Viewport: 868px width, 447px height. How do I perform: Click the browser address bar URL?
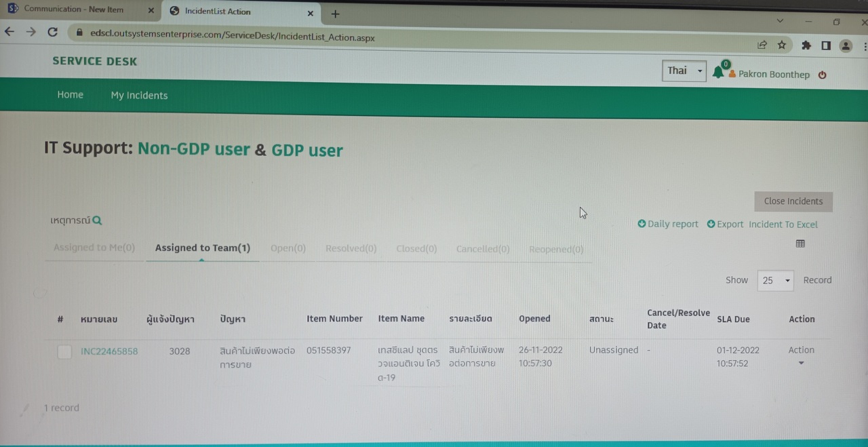[x=232, y=37]
